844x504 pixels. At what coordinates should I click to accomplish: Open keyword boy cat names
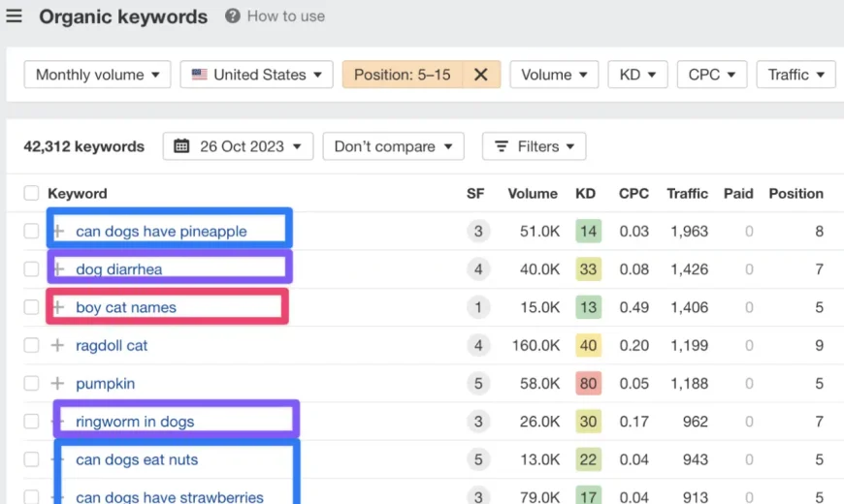point(126,307)
